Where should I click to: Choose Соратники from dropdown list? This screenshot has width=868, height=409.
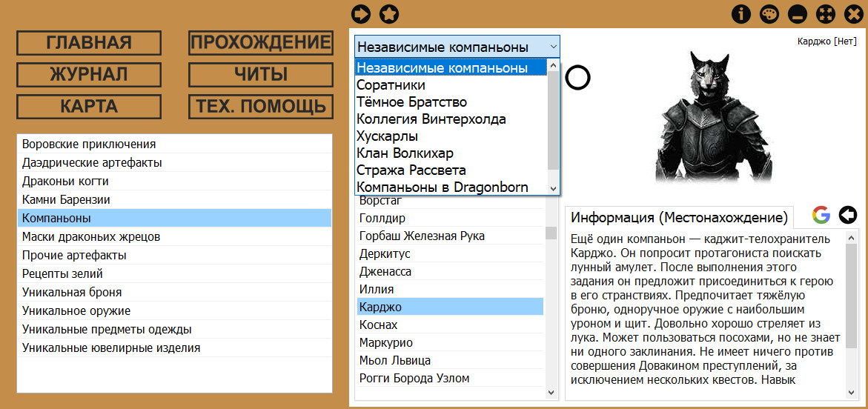coord(451,85)
